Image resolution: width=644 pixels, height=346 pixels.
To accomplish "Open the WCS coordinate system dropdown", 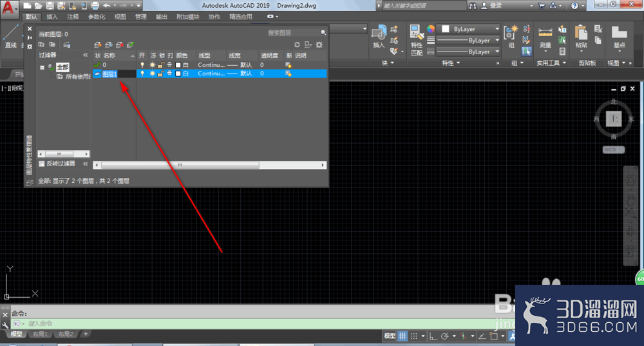I will click(614, 149).
